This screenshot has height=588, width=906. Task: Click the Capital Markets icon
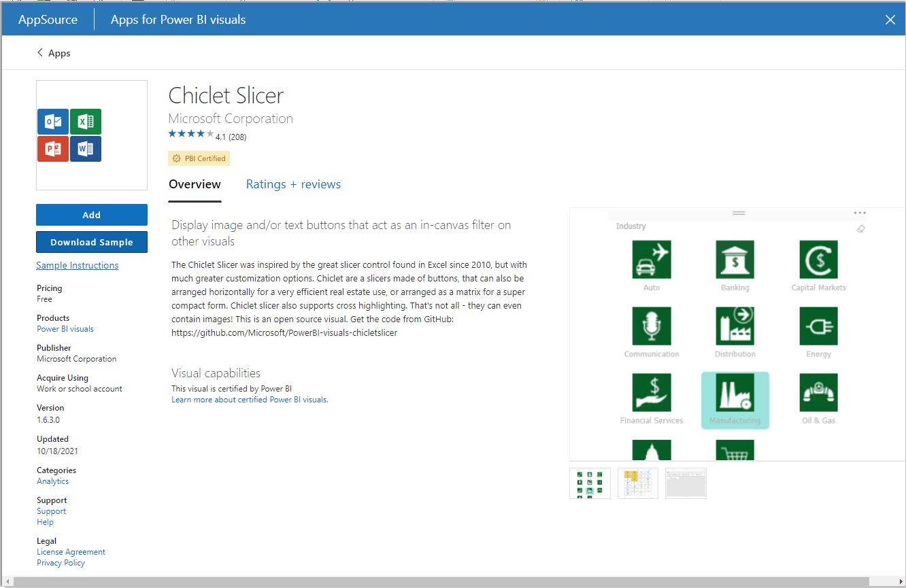point(818,259)
